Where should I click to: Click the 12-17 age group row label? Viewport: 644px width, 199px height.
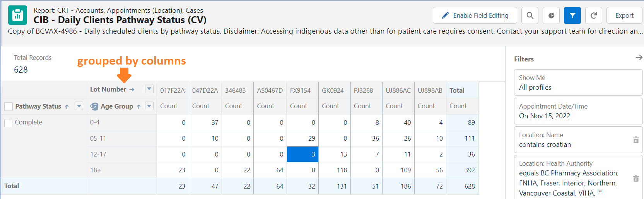pyautogui.click(x=98, y=154)
